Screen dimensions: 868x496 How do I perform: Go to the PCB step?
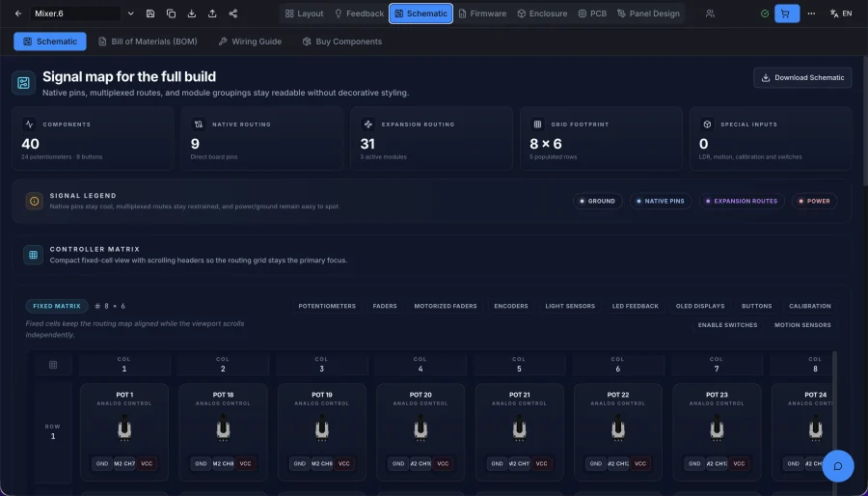pos(592,14)
